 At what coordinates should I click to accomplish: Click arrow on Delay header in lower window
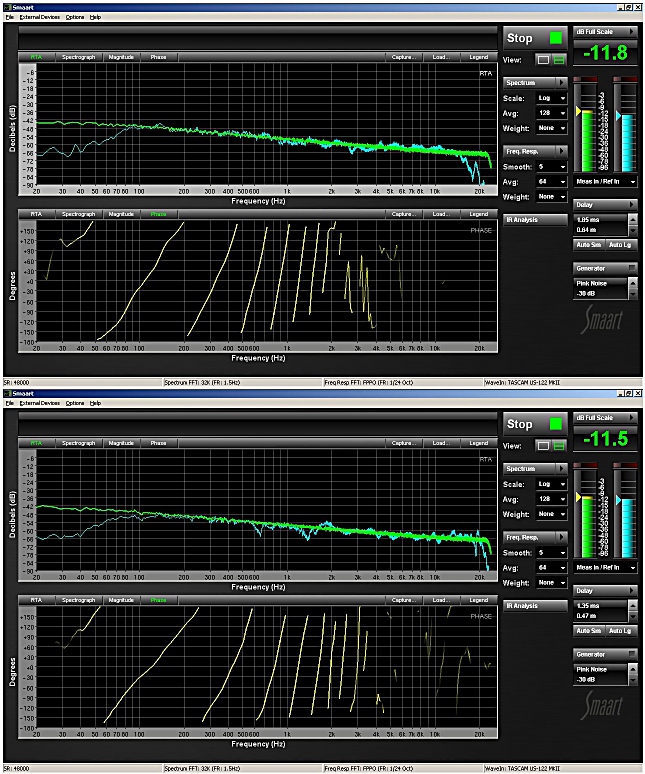coord(631,590)
